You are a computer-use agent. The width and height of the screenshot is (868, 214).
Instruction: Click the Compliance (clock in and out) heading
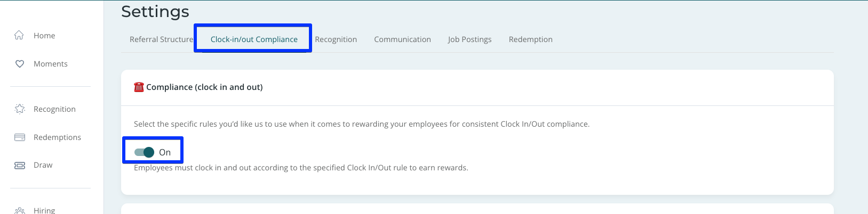coord(204,87)
